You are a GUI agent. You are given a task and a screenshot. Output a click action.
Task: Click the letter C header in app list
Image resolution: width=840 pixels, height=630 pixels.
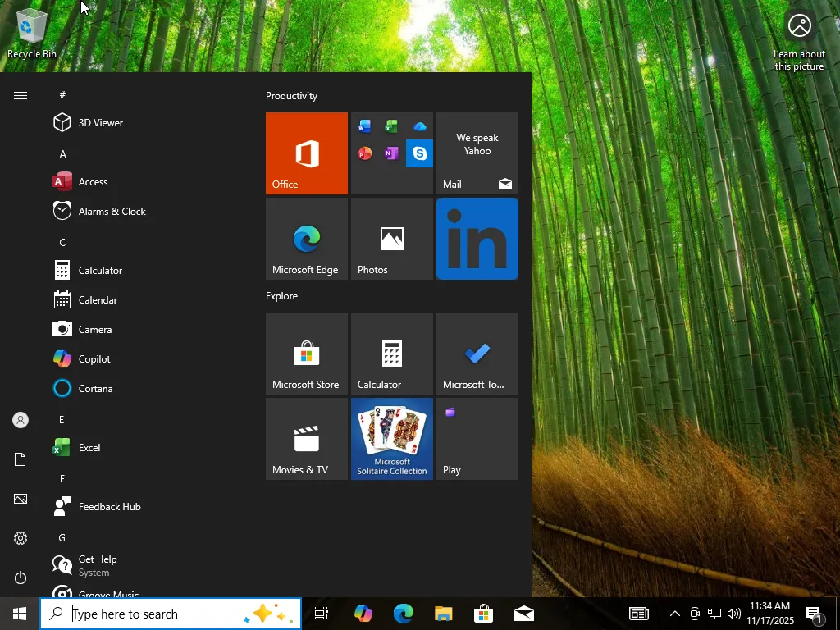coord(62,242)
